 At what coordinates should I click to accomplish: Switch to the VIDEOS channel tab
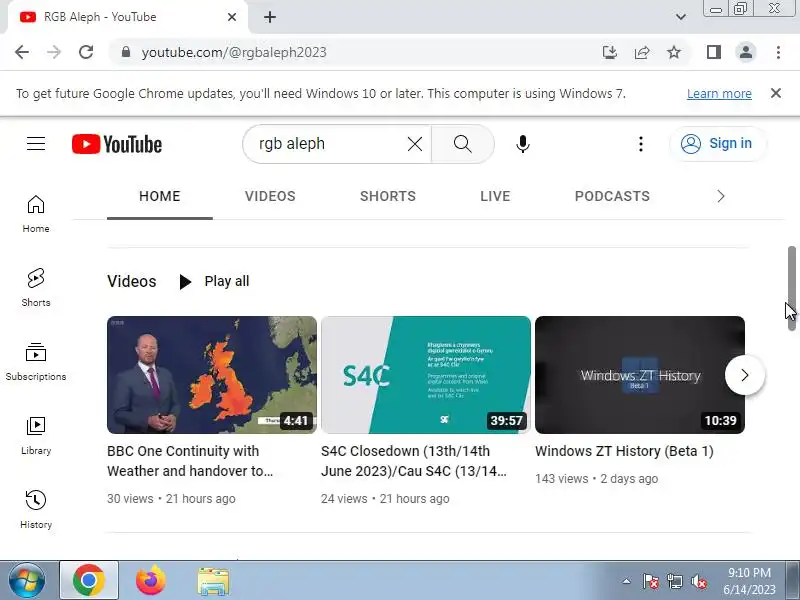click(x=270, y=196)
